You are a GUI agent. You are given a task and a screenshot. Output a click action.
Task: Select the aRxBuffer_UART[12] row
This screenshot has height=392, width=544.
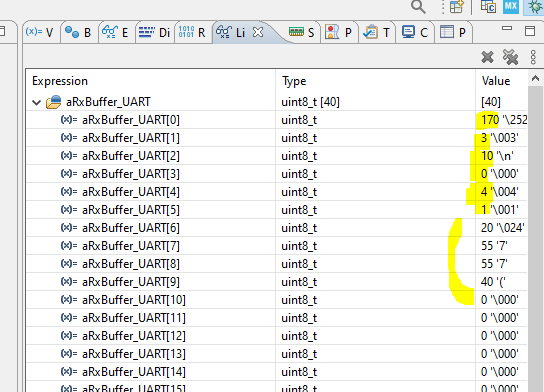[x=277, y=336]
